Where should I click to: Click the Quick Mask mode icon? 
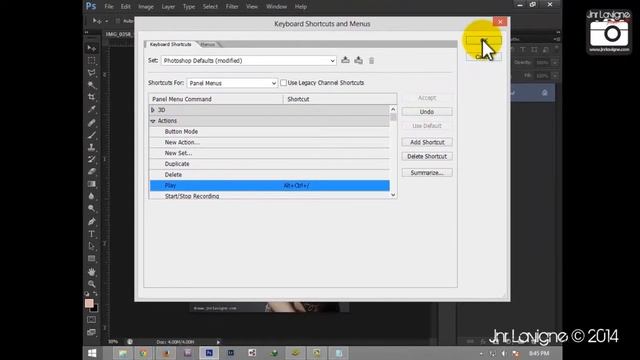91,320
